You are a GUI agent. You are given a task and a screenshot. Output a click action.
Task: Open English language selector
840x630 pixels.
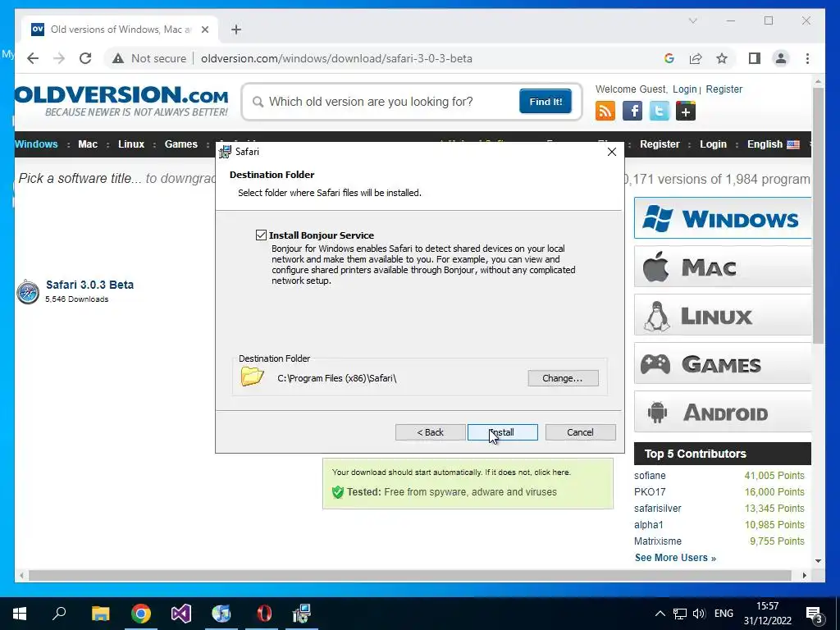(x=773, y=144)
